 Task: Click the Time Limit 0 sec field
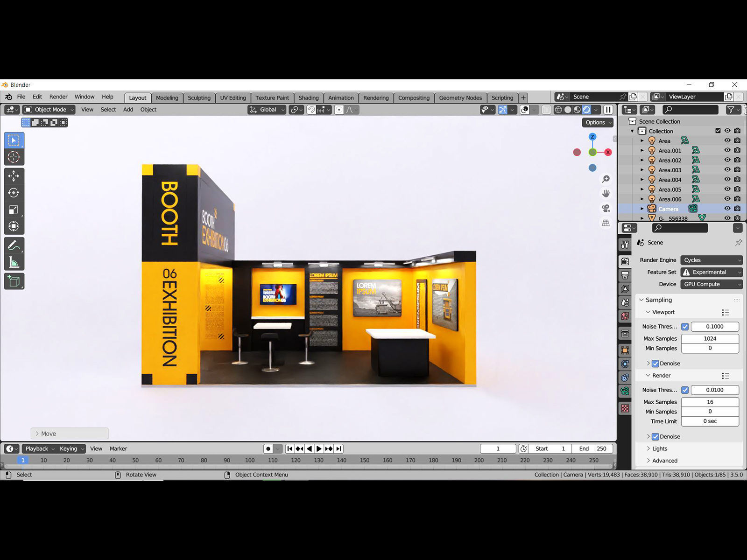710,421
